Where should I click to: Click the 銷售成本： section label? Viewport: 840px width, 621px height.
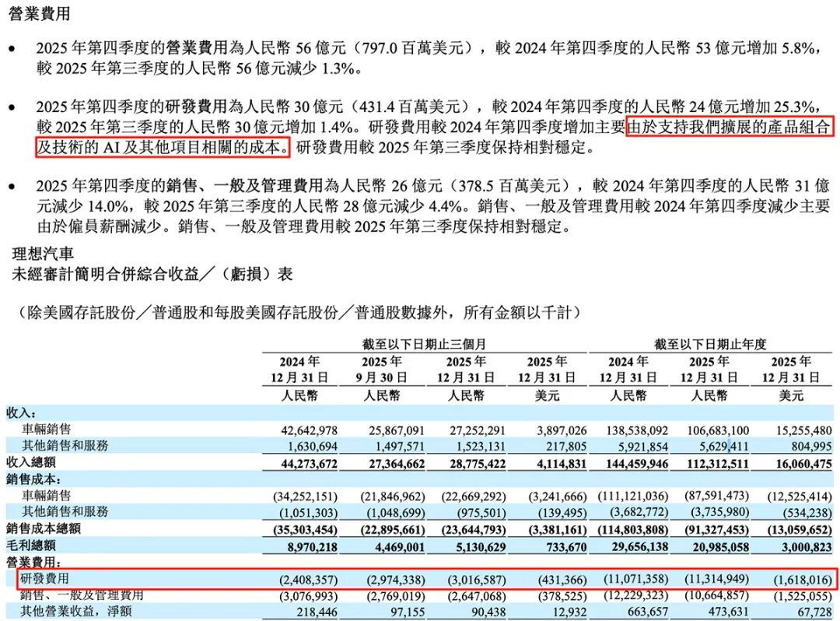(33, 479)
